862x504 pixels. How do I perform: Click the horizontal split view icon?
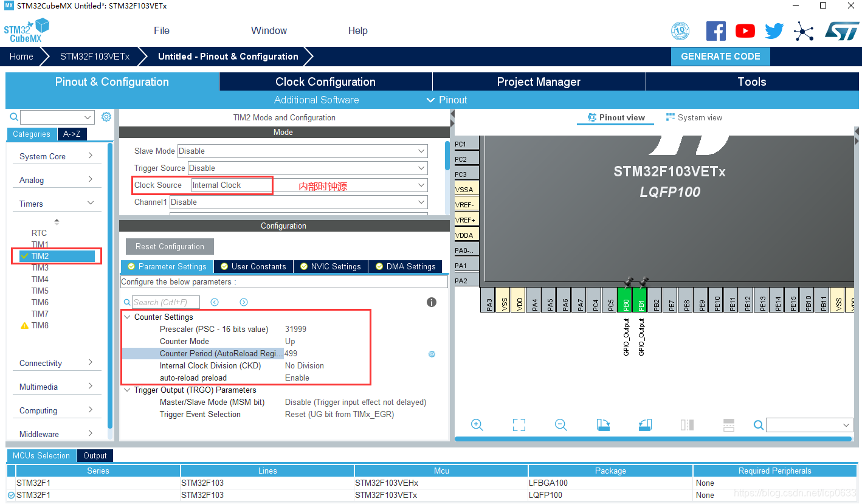click(729, 425)
